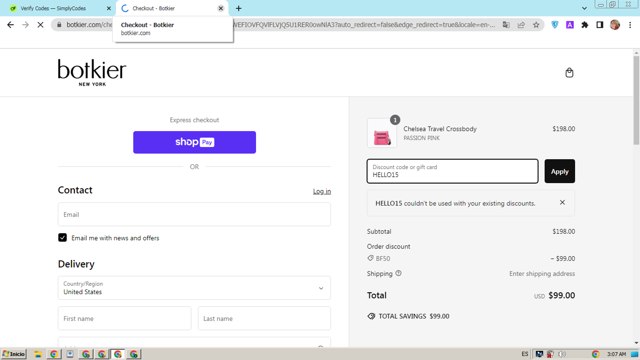Go forward in browser history
The width and height of the screenshot is (640, 360).
point(25,25)
